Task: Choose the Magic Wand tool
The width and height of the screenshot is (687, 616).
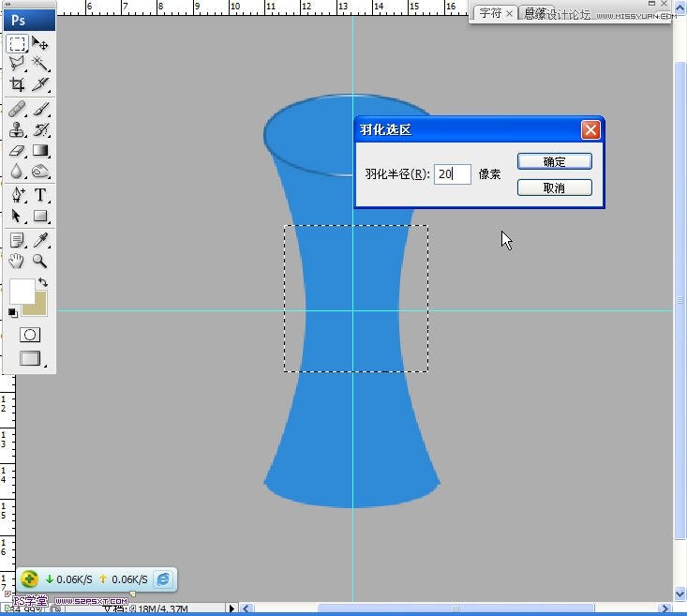Action: [40, 64]
